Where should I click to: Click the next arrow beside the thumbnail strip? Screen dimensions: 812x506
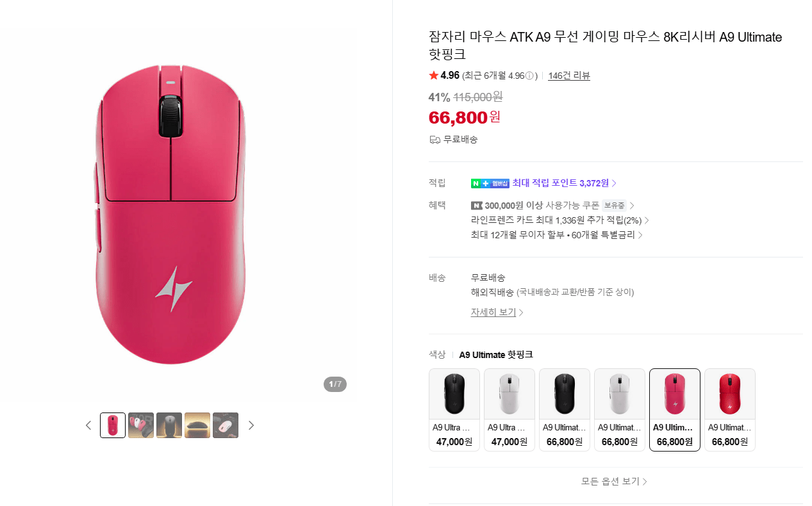click(251, 425)
